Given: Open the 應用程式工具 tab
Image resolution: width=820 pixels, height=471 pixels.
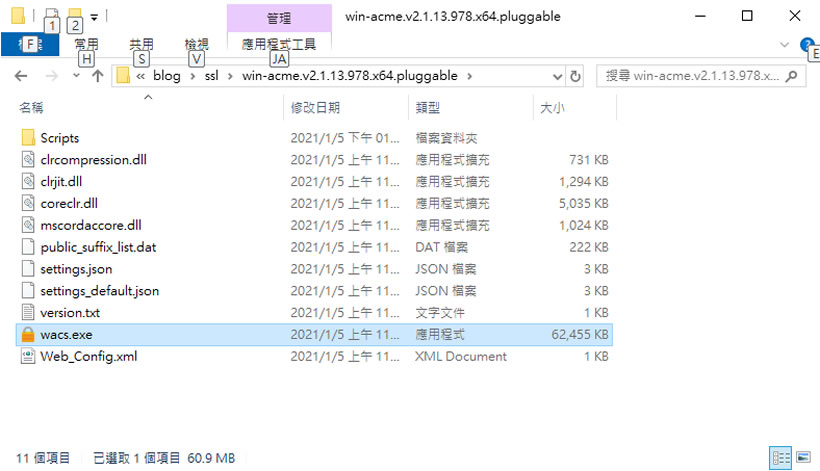Looking at the screenshot, I should pyautogui.click(x=279, y=44).
